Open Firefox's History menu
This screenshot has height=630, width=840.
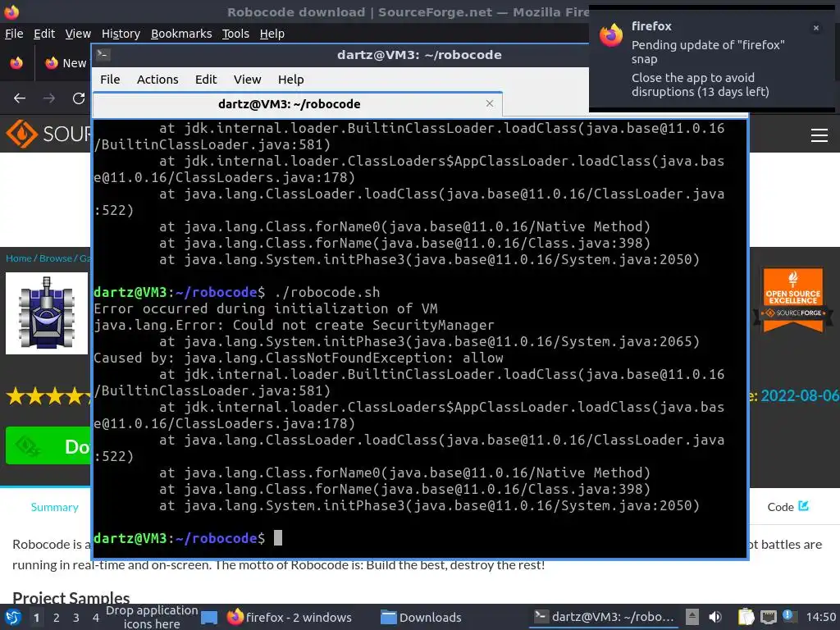pos(121,34)
